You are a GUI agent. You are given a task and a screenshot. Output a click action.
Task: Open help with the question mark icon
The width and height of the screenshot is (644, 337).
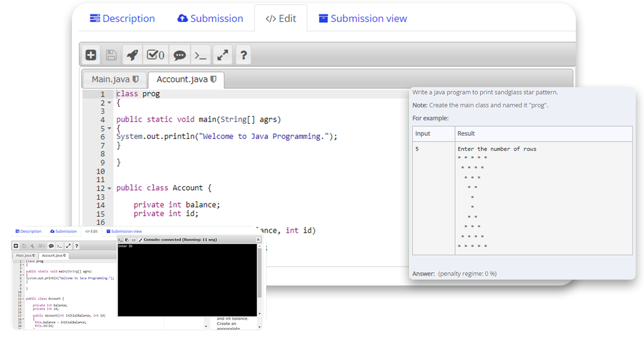pos(243,54)
